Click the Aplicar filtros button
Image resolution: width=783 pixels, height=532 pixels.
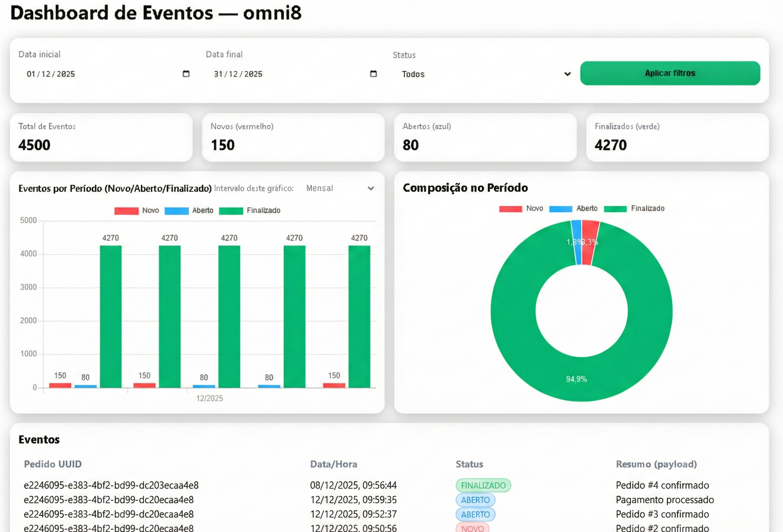coord(669,73)
